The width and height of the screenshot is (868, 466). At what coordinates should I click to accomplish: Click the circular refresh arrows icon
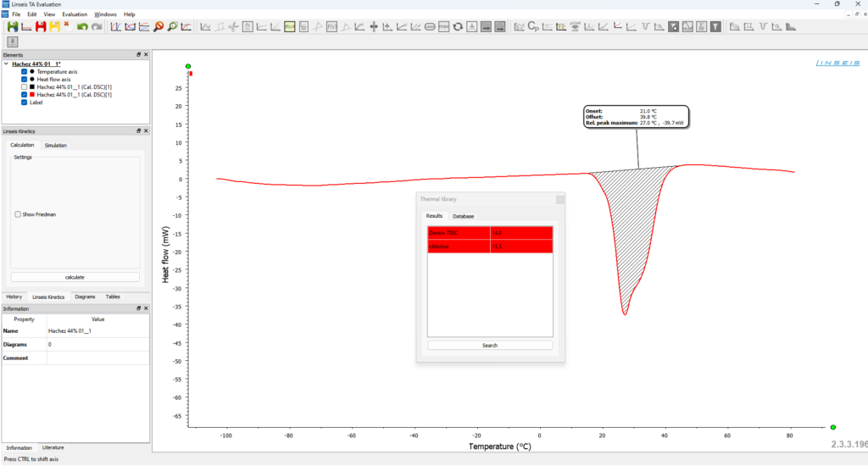coord(458,27)
